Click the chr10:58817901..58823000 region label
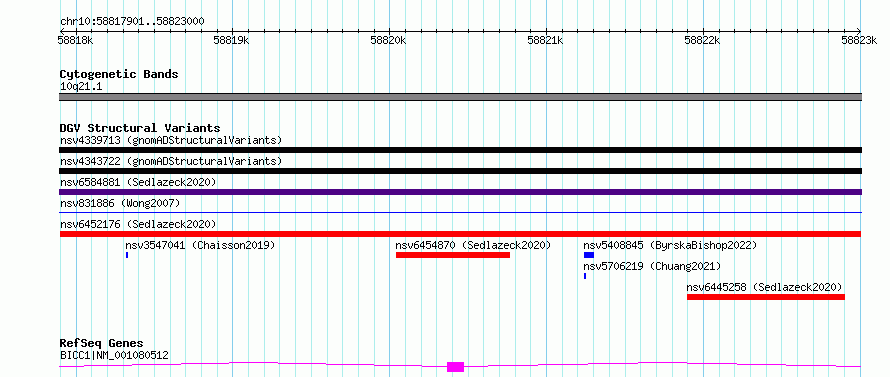The height and width of the screenshot is (377, 890). click(x=132, y=21)
